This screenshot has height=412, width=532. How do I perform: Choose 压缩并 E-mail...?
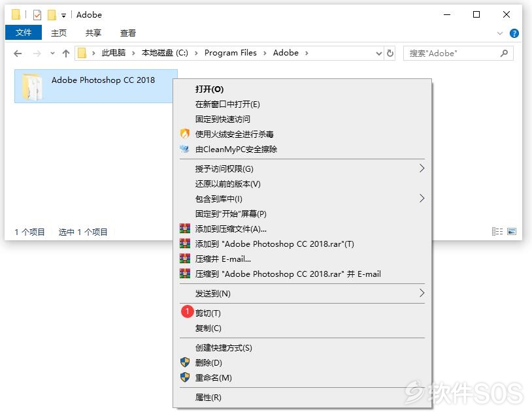pos(302,259)
